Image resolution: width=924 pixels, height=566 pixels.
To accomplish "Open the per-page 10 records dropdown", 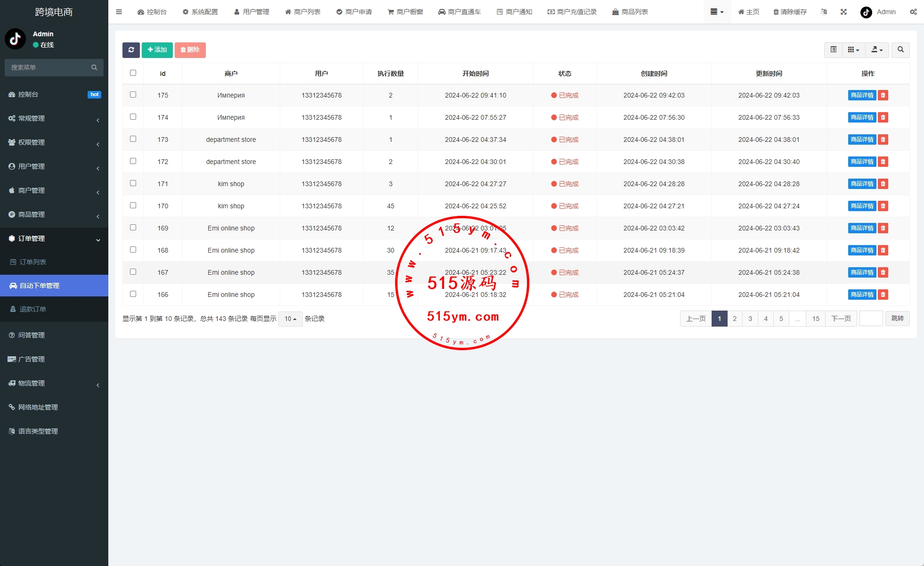I will pos(290,319).
